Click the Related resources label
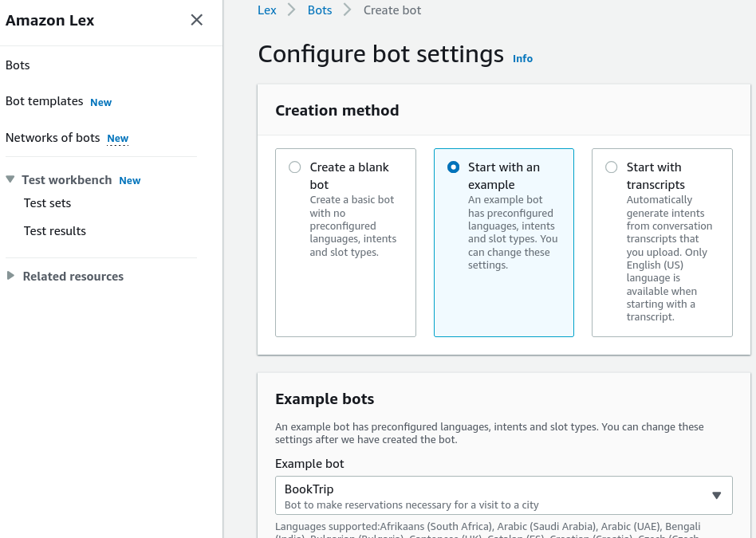The image size is (756, 538). (73, 277)
